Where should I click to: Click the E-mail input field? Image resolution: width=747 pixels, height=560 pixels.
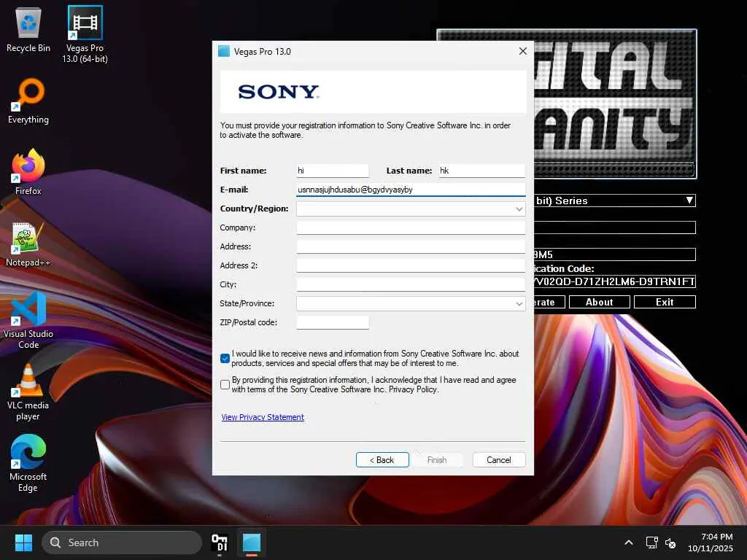click(x=411, y=190)
